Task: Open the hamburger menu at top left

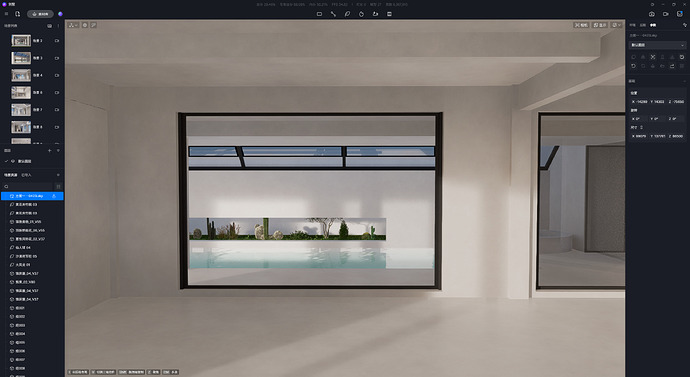Action: pos(6,14)
